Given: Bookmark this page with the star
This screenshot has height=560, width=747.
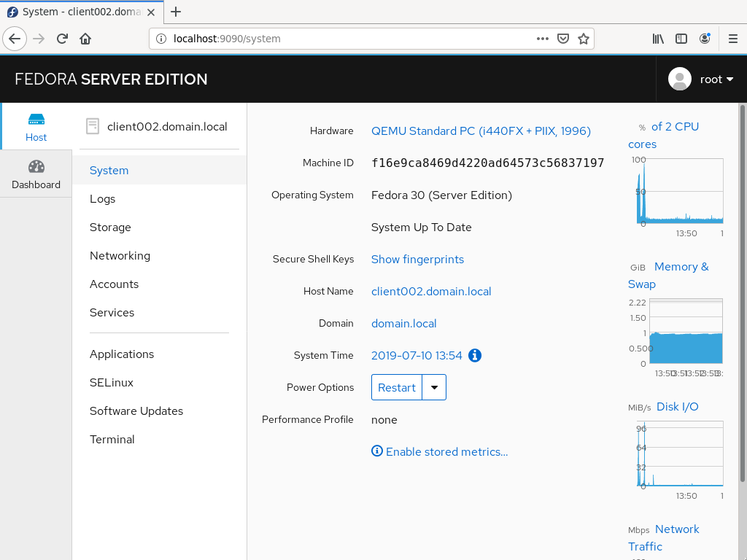Looking at the screenshot, I should click(x=584, y=39).
